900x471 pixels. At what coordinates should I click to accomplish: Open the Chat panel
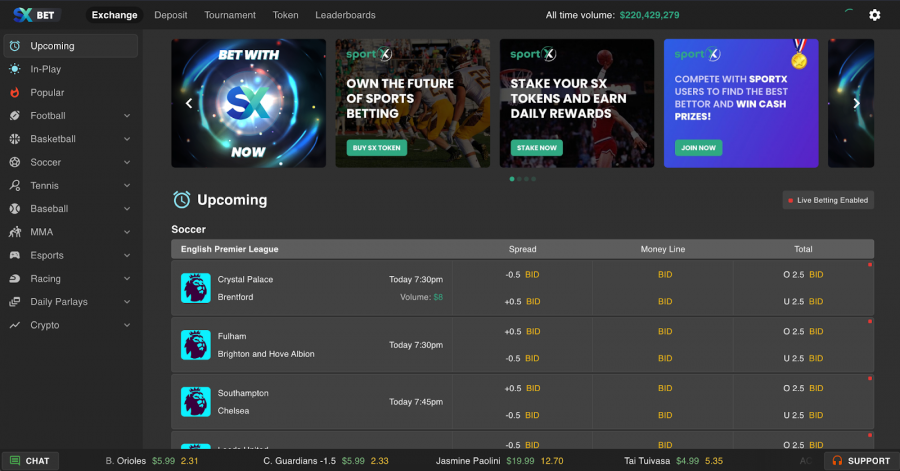click(30, 461)
